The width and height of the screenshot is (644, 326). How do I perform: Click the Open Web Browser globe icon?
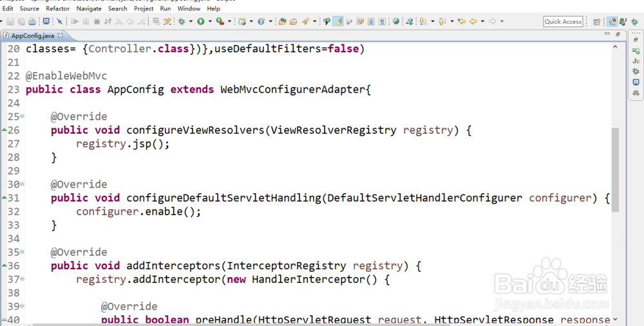pyautogui.click(x=396, y=21)
